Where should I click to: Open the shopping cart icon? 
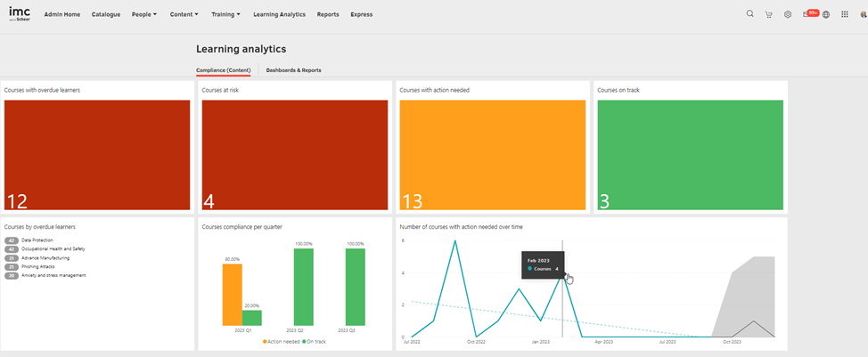pyautogui.click(x=769, y=14)
